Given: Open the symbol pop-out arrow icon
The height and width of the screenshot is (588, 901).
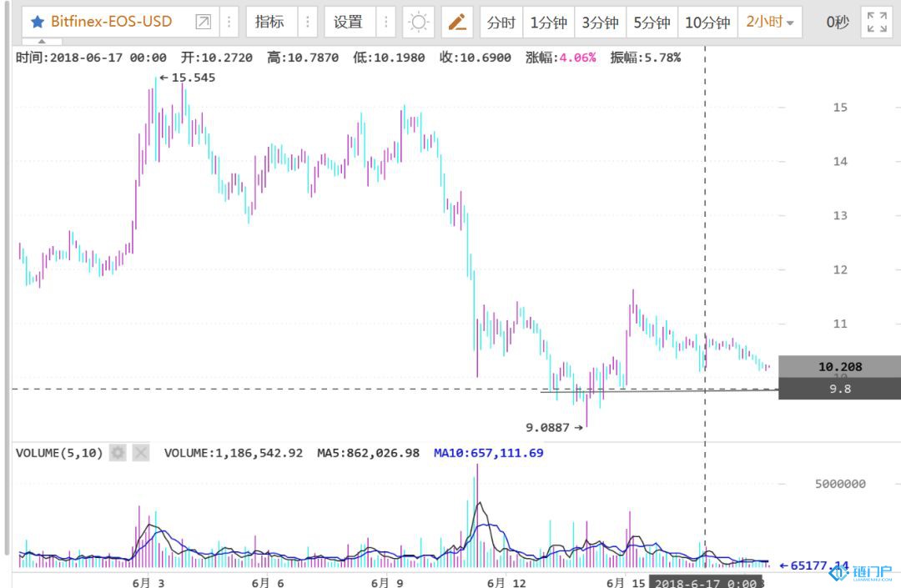Looking at the screenshot, I should coord(203,23).
